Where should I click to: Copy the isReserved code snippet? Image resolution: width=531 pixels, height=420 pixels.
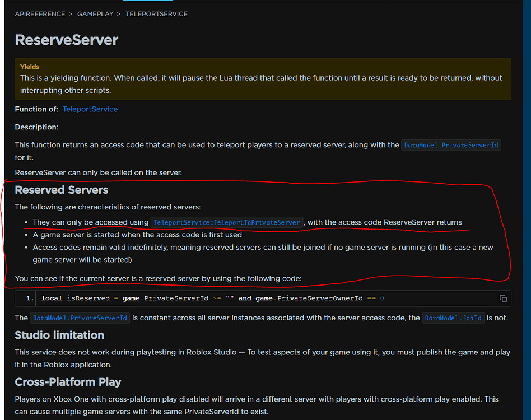coord(503,298)
